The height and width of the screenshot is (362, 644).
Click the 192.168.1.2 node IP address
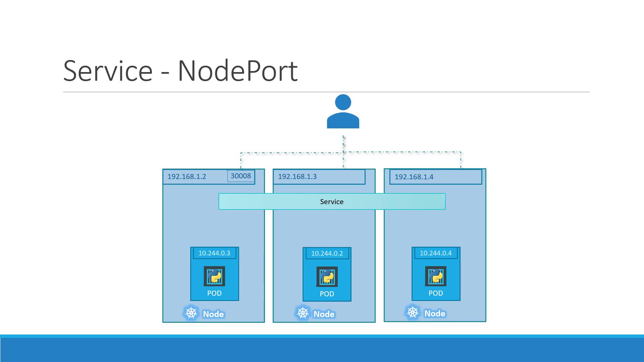pos(186,176)
